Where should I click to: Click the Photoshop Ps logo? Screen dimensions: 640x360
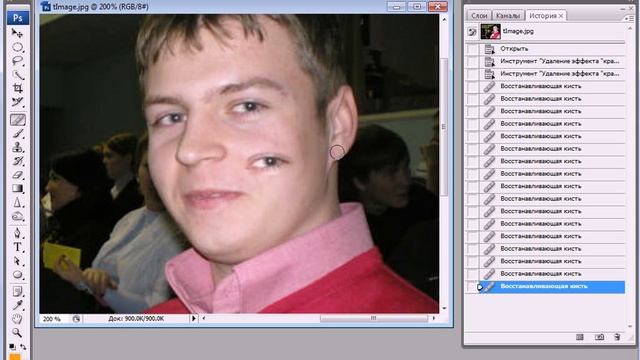click(18, 18)
